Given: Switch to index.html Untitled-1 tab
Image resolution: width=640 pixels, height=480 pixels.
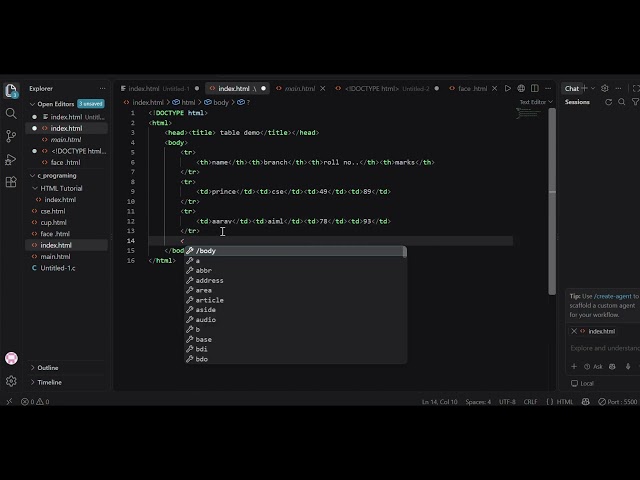Looking at the screenshot, I should click(159, 88).
